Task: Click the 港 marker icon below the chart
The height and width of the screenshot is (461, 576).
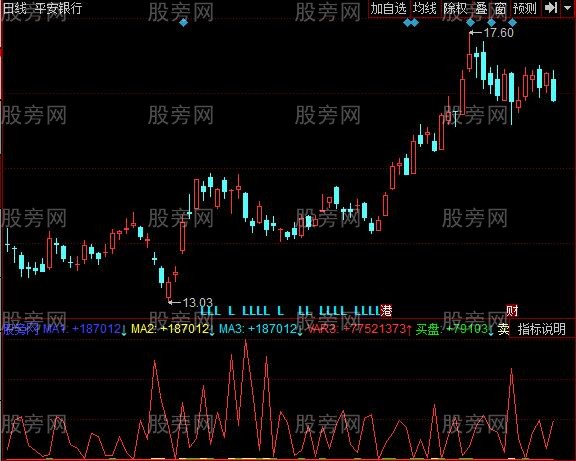Action: (x=386, y=310)
